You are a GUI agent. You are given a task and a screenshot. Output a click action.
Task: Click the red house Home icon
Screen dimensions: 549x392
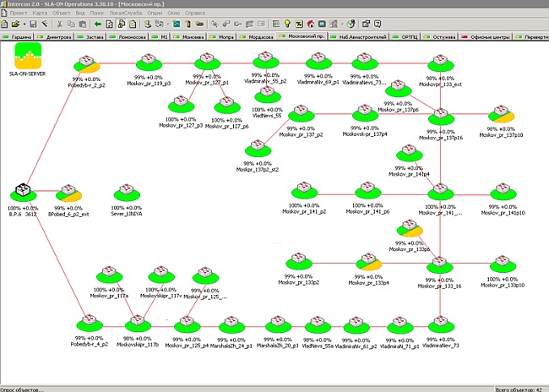coord(311,24)
